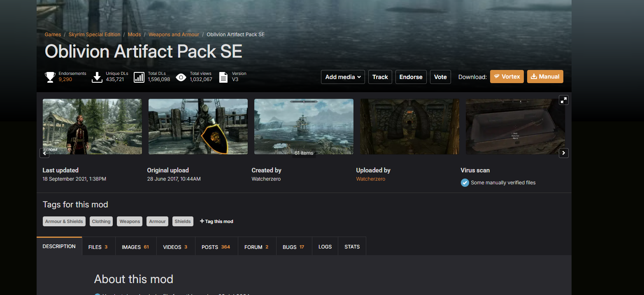Viewport: 644px width, 295px height.
Task: Click the Total views eye icon
Action: (181, 77)
